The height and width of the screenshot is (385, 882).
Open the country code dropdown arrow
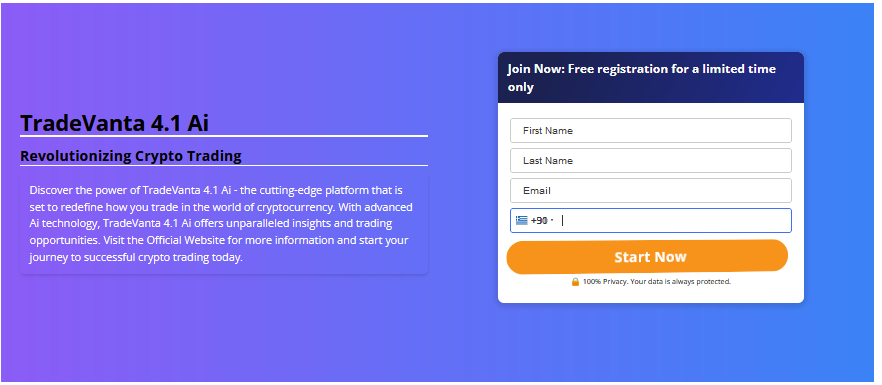tap(552, 221)
